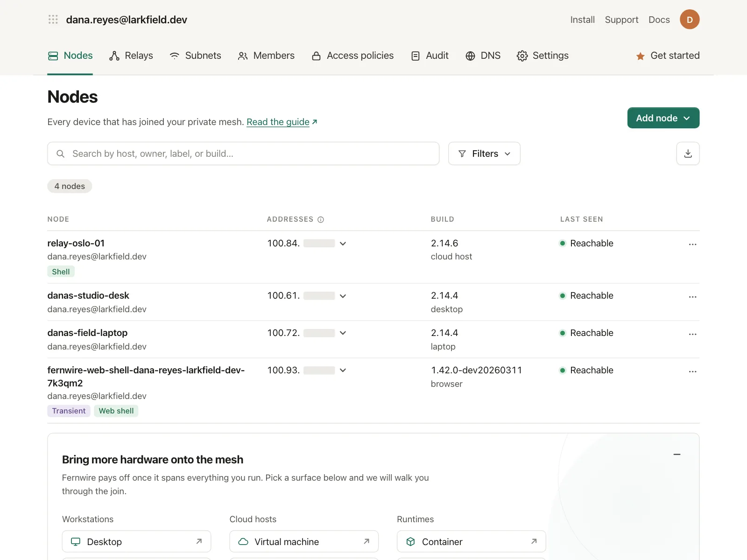Switch to the Members tab
747x560 pixels.
click(266, 56)
